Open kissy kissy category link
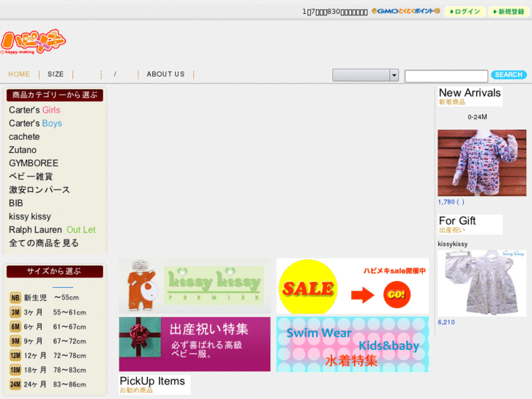The width and height of the screenshot is (532, 399). click(30, 216)
